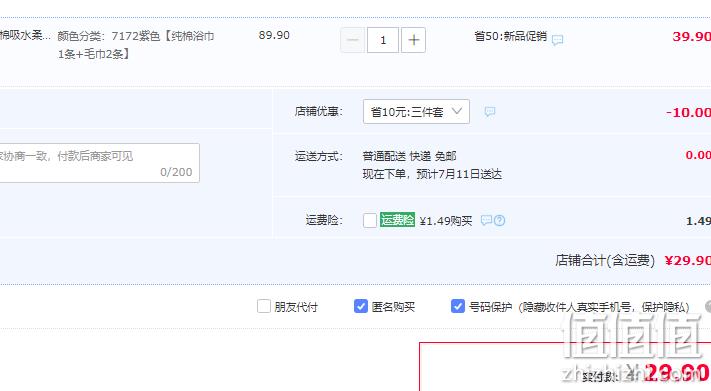Viewport: 711px width, 391px height.
Task: Click the item subtotal 39.90
Action: click(692, 36)
